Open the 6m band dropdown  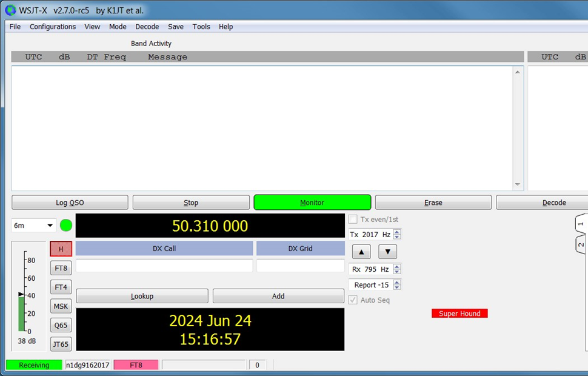33,226
